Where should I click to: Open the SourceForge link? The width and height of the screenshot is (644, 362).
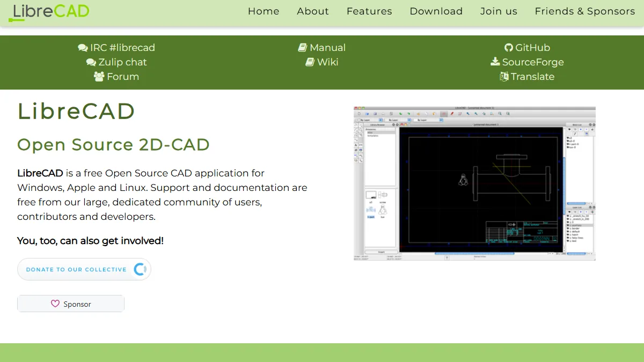coord(527,62)
